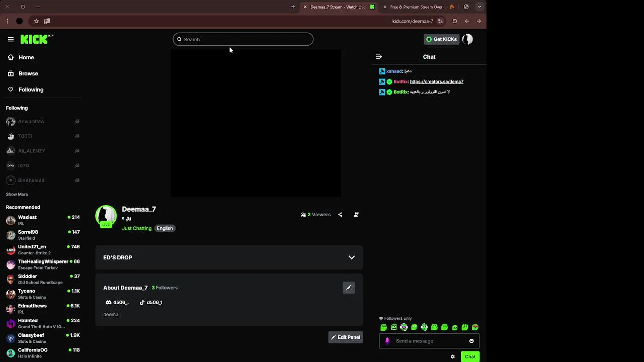The image size is (644, 362).
Task: Open AnwarBMA offline channel
Action: tap(42, 121)
